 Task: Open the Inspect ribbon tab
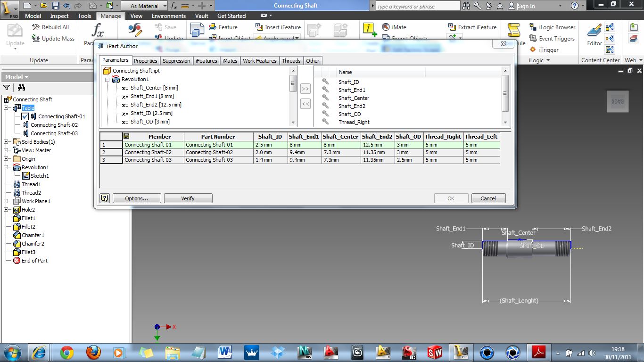[x=59, y=16]
